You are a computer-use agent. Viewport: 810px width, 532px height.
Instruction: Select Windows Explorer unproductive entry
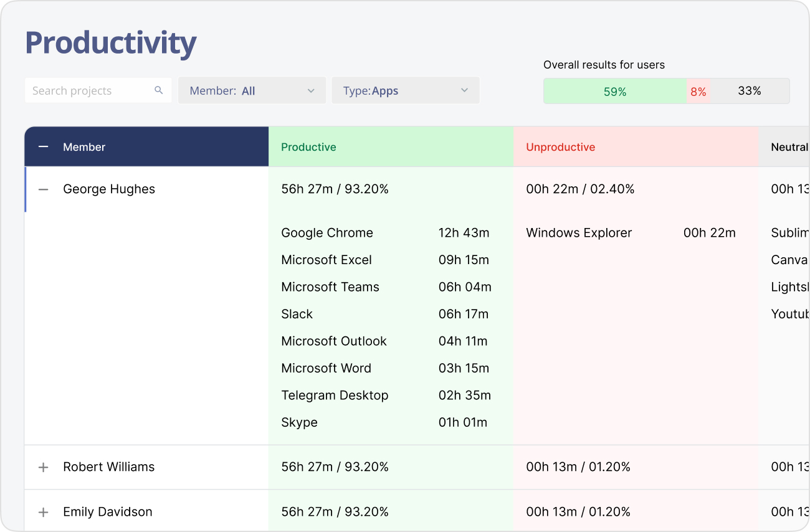pos(579,233)
